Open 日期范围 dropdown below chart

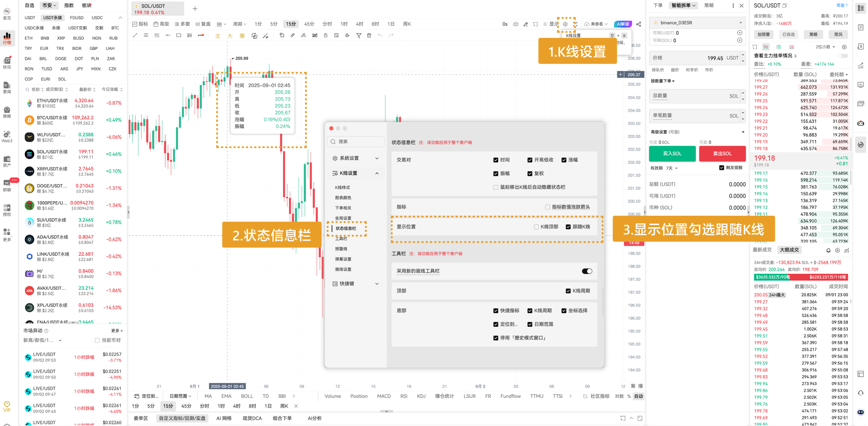tap(180, 396)
